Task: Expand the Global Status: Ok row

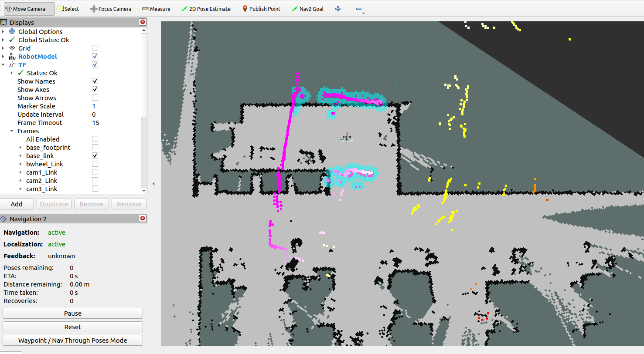Action: click(x=3, y=40)
